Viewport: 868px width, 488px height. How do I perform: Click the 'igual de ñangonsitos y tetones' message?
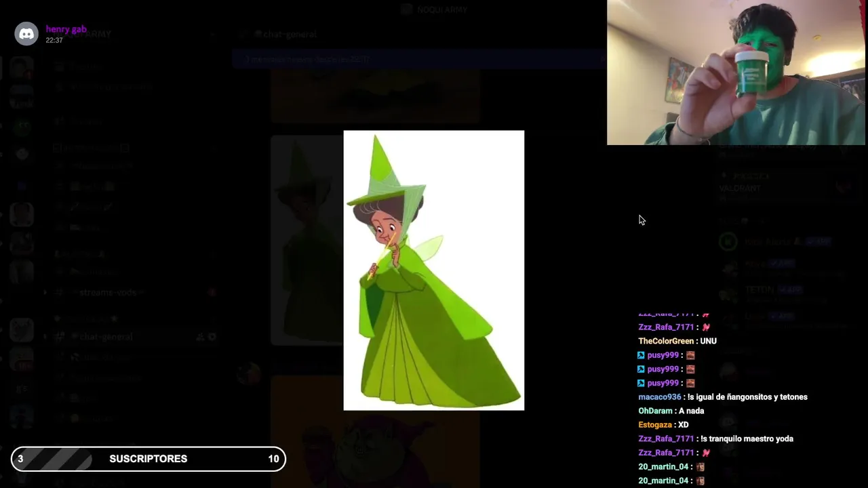click(747, 397)
